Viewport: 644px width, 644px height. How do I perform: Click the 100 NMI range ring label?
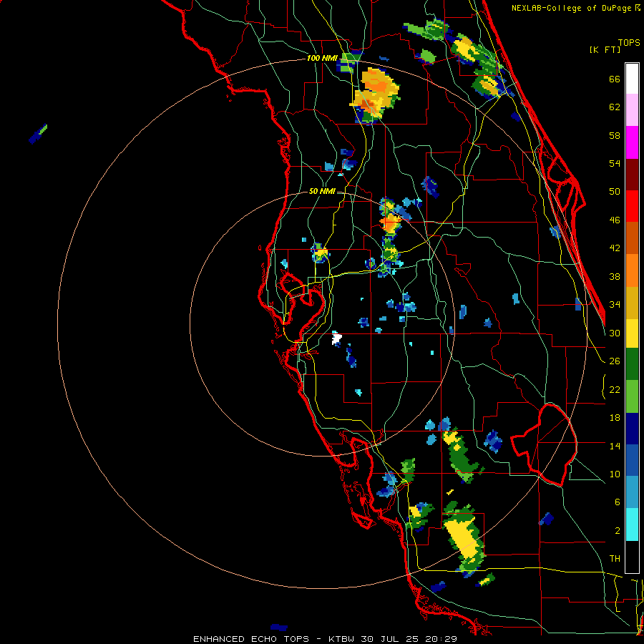pos(322,59)
